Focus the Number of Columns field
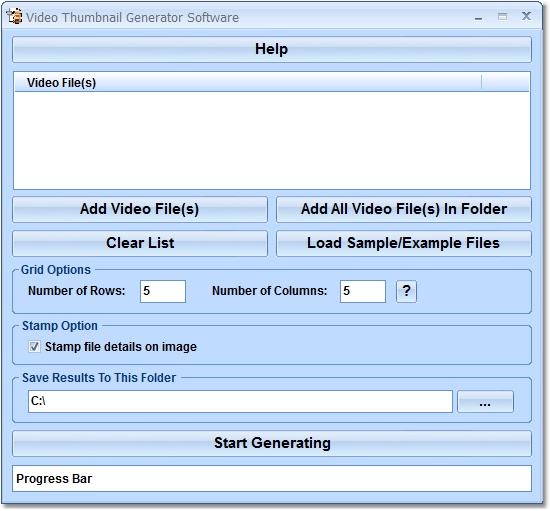 [363, 291]
